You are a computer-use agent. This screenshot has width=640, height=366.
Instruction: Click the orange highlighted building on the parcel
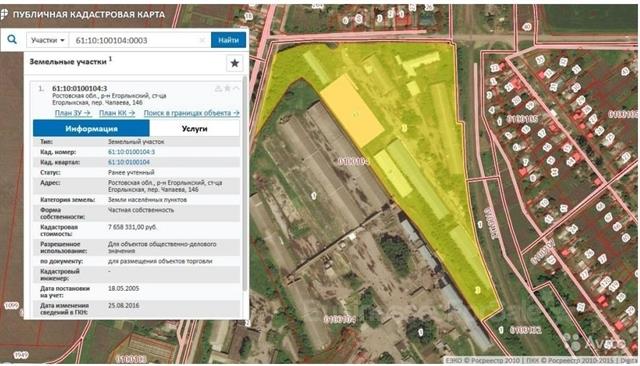point(352,111)
